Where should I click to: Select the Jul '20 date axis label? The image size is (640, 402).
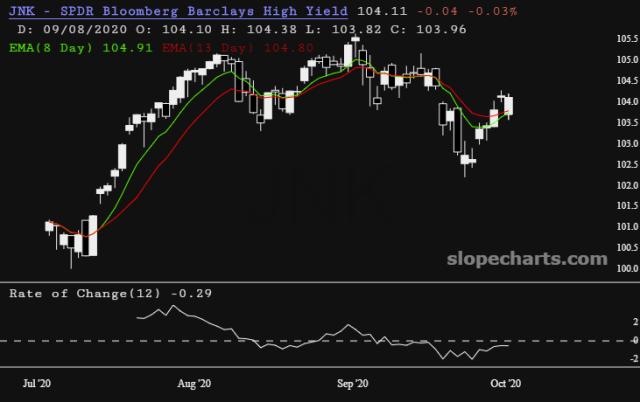(x=38, y=383)
